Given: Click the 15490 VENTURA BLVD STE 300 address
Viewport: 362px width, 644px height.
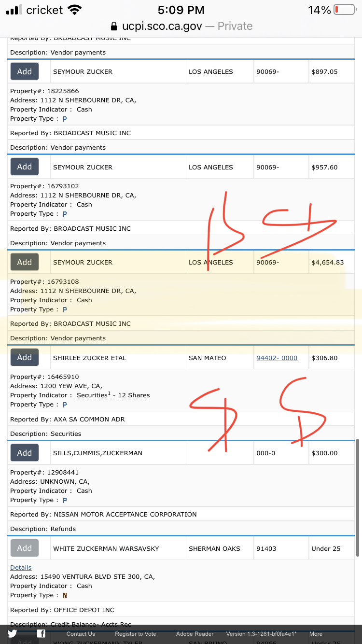Looking at the screenshot, I should [83, 576].
